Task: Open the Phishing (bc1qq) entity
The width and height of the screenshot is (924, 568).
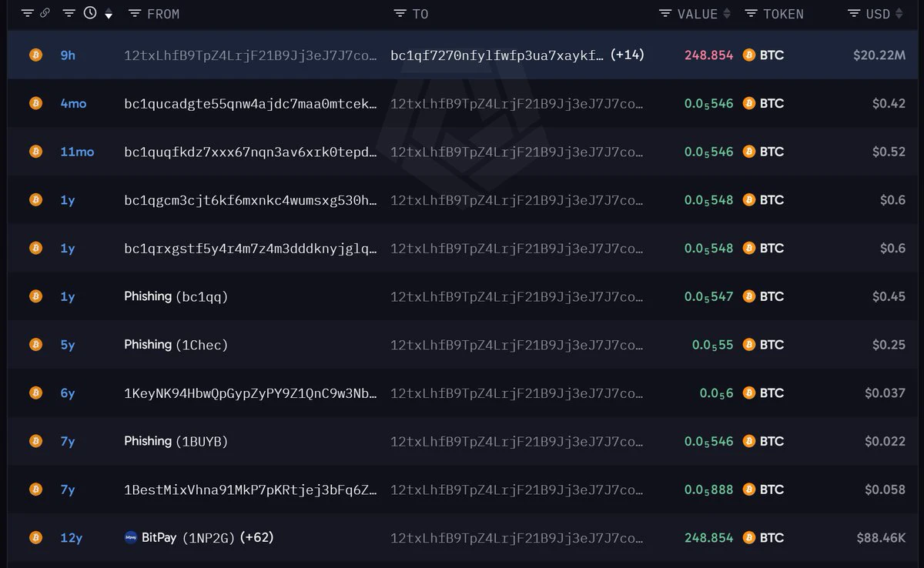Action: [176, 296]
